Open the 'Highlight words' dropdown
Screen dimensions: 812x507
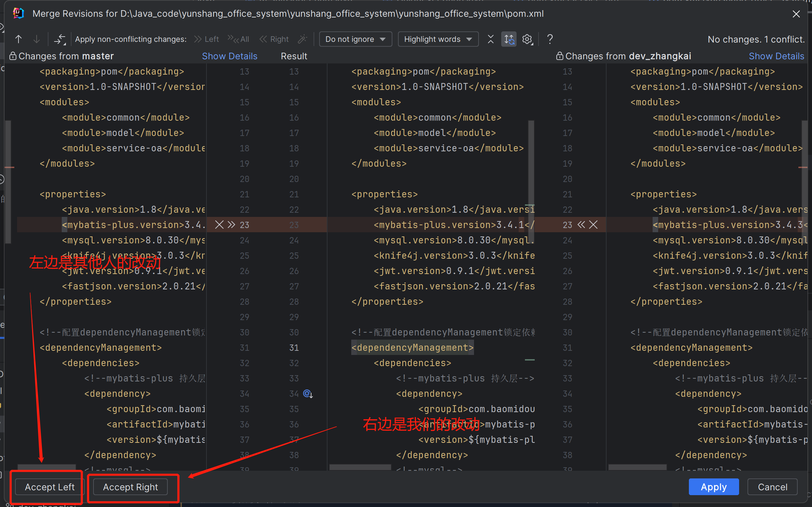(x=438, y=39)
